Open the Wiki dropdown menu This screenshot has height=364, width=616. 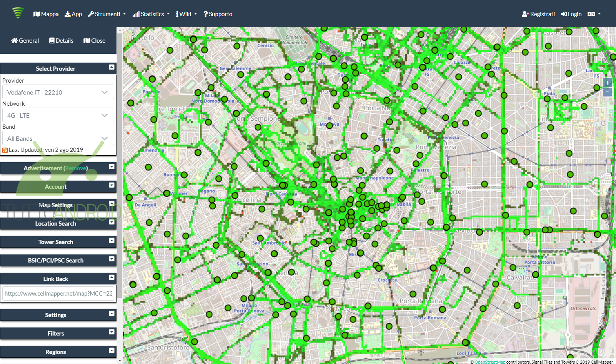(186, 14)
